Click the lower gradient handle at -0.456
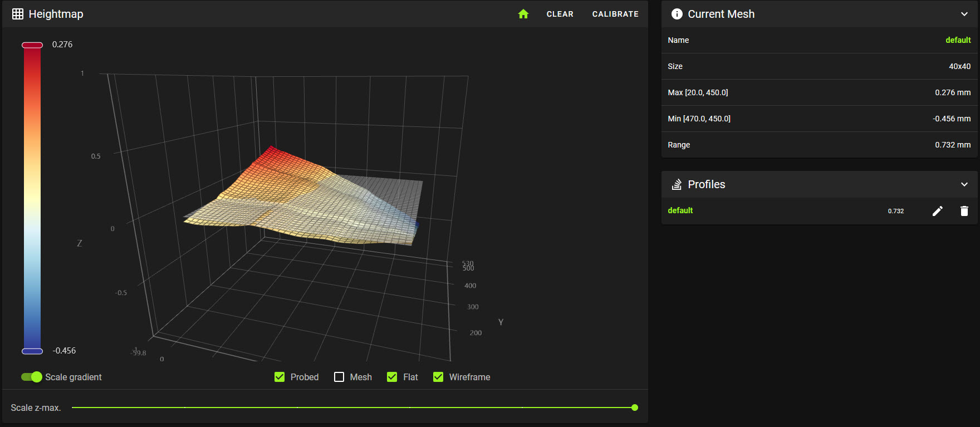 coord(32,351)
